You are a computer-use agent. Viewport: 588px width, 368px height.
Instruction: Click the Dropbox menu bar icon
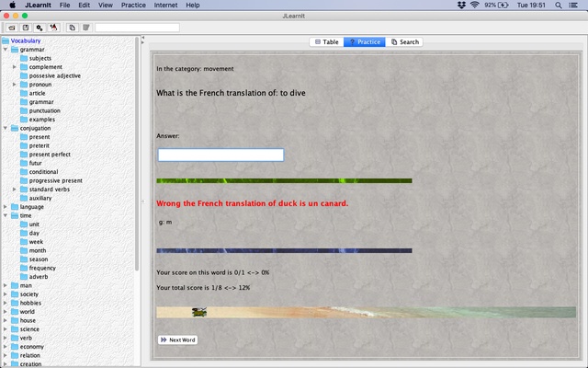461,5
